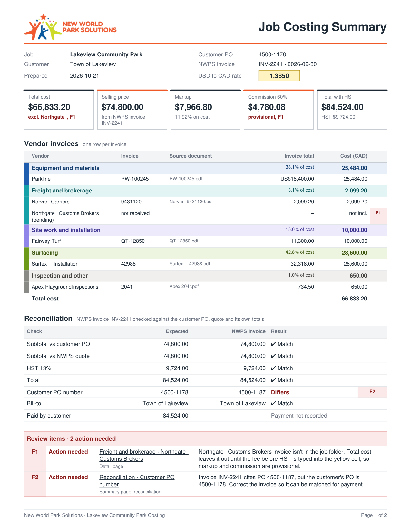Click the Surfex 42988.pdf source document
411x532 pixels.
pyautogui.click(x=190, y=264)
